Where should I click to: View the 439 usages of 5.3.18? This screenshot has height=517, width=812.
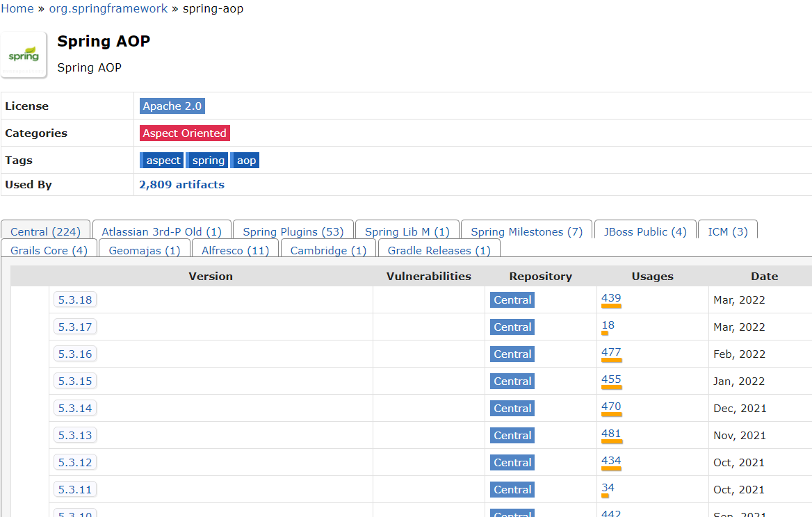click(x=611, y=298)
